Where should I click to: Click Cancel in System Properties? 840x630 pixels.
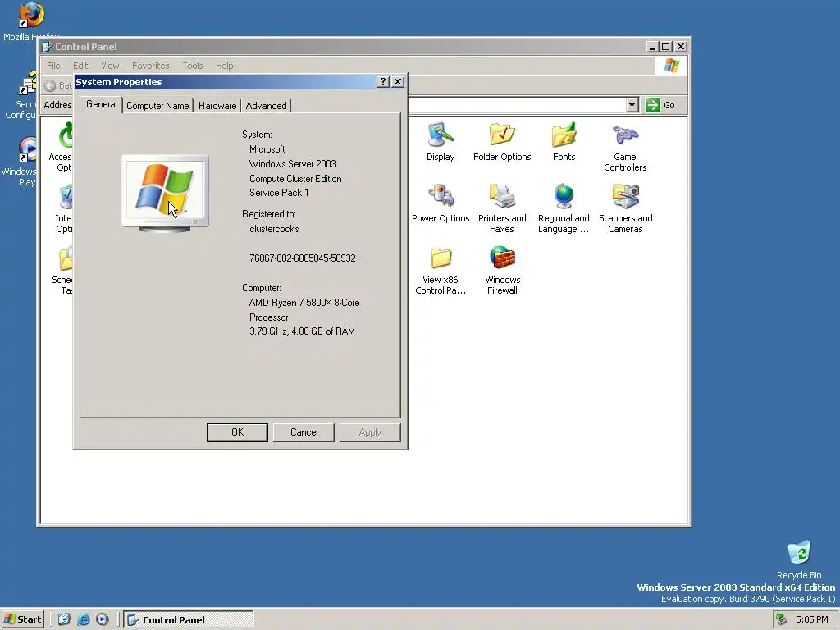304,432
